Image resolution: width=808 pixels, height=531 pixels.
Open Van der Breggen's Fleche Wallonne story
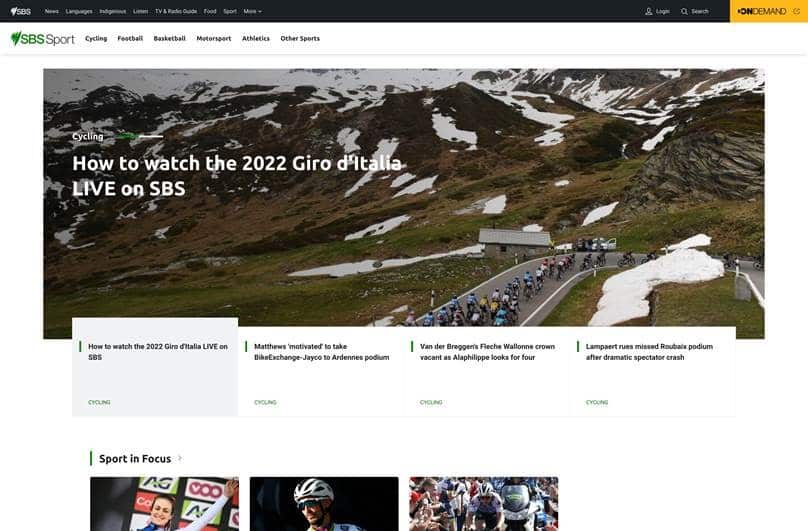point(487,352)
